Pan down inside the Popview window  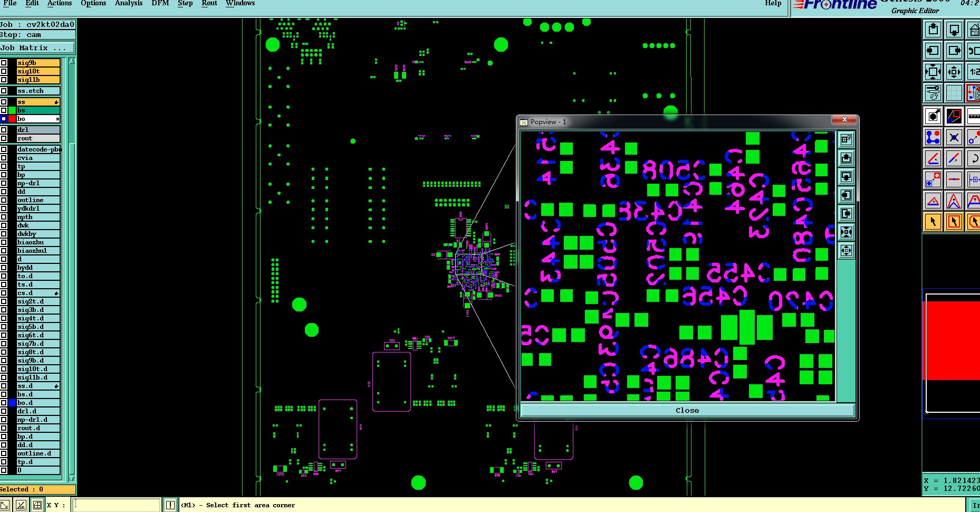pos(846,176)
